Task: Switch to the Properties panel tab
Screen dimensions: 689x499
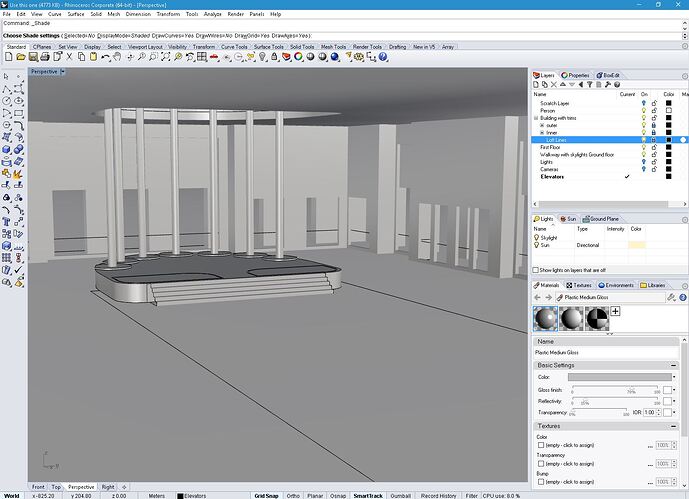Action: 575,75
